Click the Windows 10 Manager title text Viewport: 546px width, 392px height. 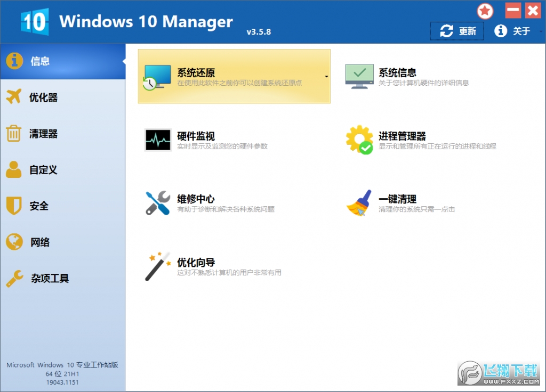146,21
